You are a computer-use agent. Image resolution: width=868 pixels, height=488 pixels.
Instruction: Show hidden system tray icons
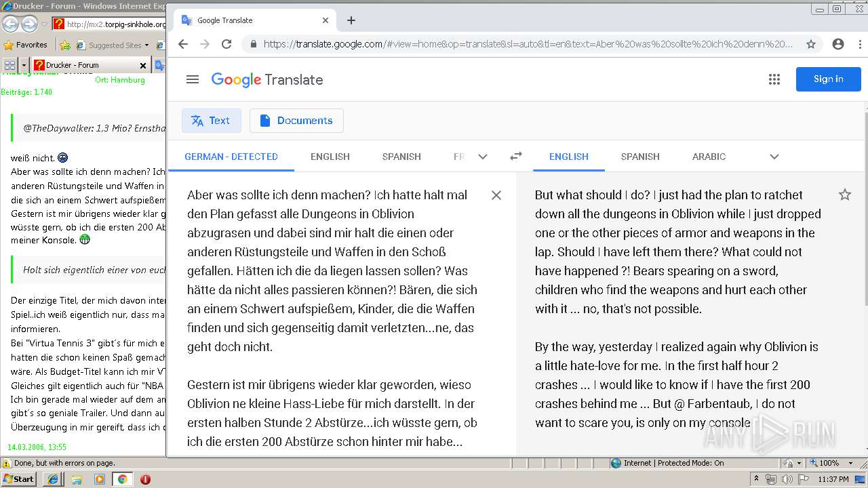tap(757, 479)
